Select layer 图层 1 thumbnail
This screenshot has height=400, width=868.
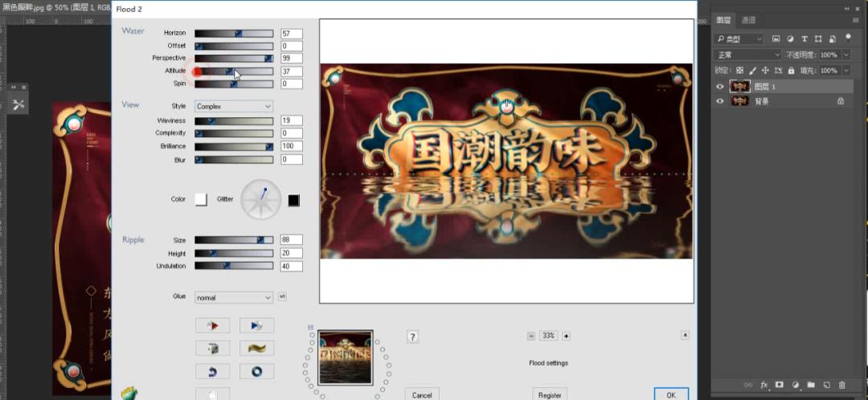tap(739, 86)
